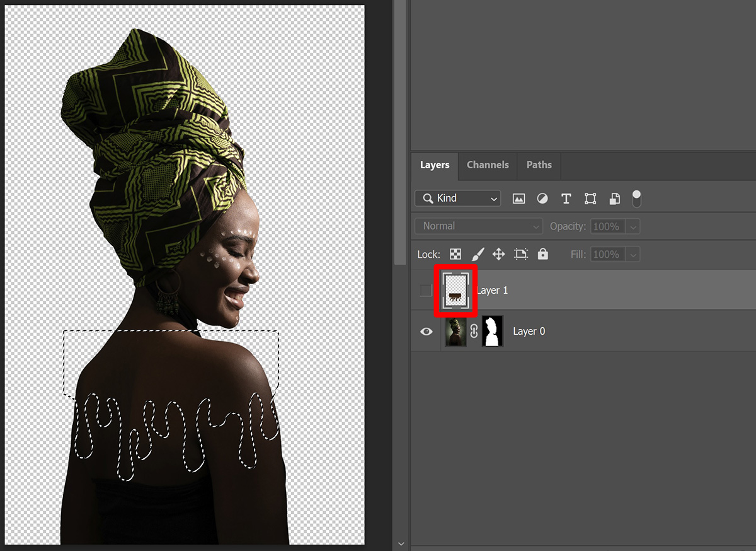
Task: Select Layer 0 by its name
Action: click(529, 331)
